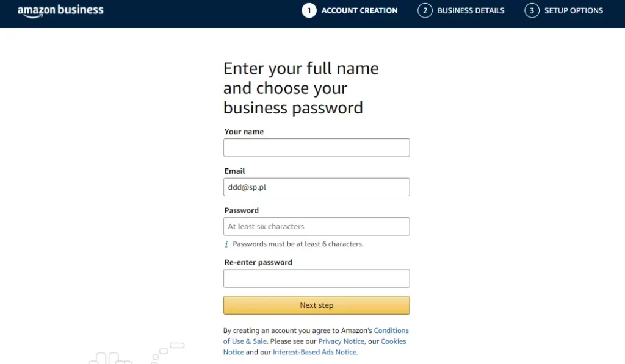Select the Account Creation step label
Screen dimensions: 625x364
[x=359, y=11]
